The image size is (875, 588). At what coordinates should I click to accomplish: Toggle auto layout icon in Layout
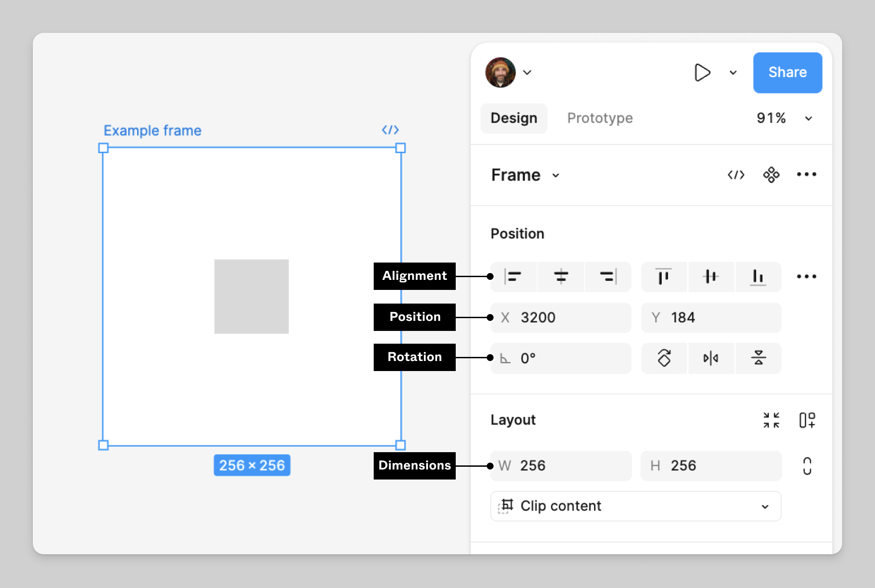807,420
